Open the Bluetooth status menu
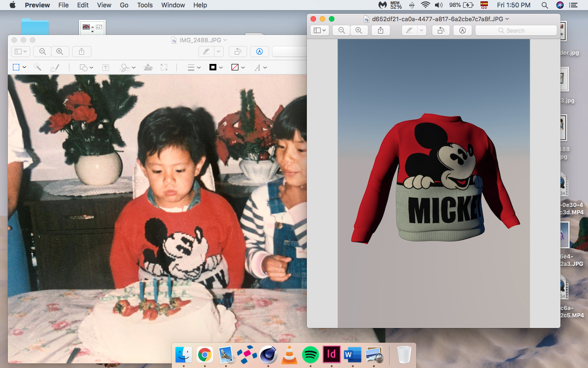Screen dimensions: 588x368 click(x=412, y=5)
